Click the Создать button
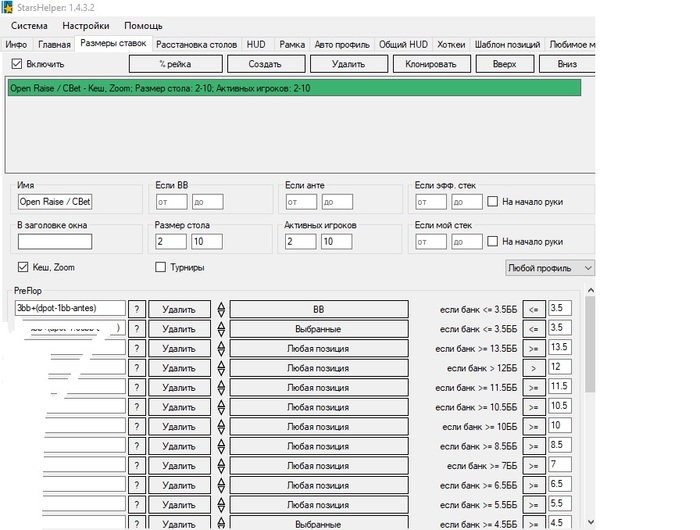Image resolution: width=700 pixels, height=530 pixels. pos(264,64)
